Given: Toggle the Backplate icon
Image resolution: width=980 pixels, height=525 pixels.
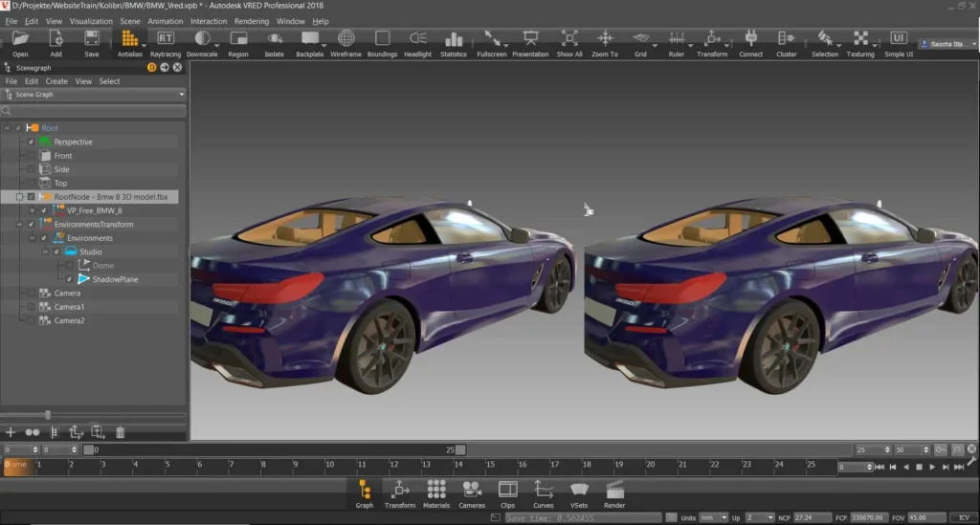Looking at the screenshot, I should pos(309,38).
